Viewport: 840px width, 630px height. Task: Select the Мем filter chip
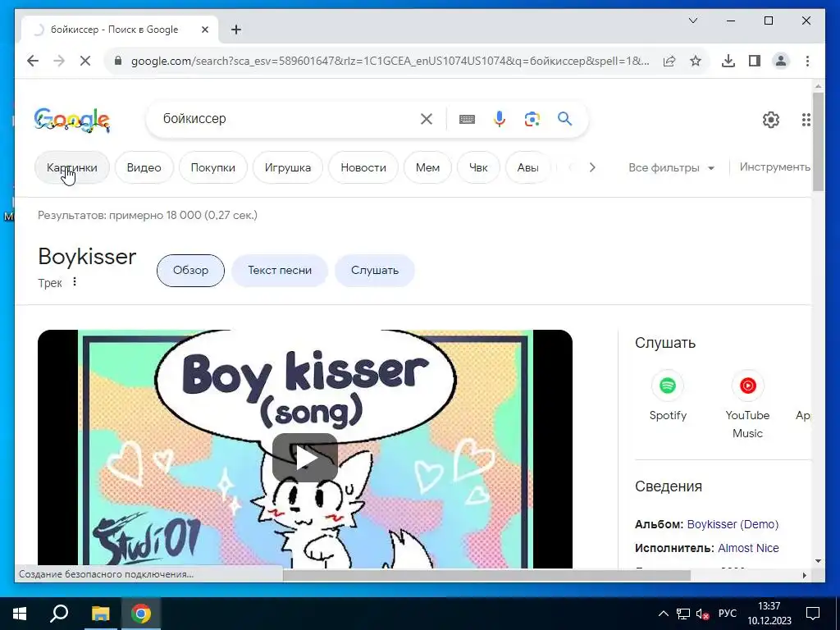(x=427, y=167)
